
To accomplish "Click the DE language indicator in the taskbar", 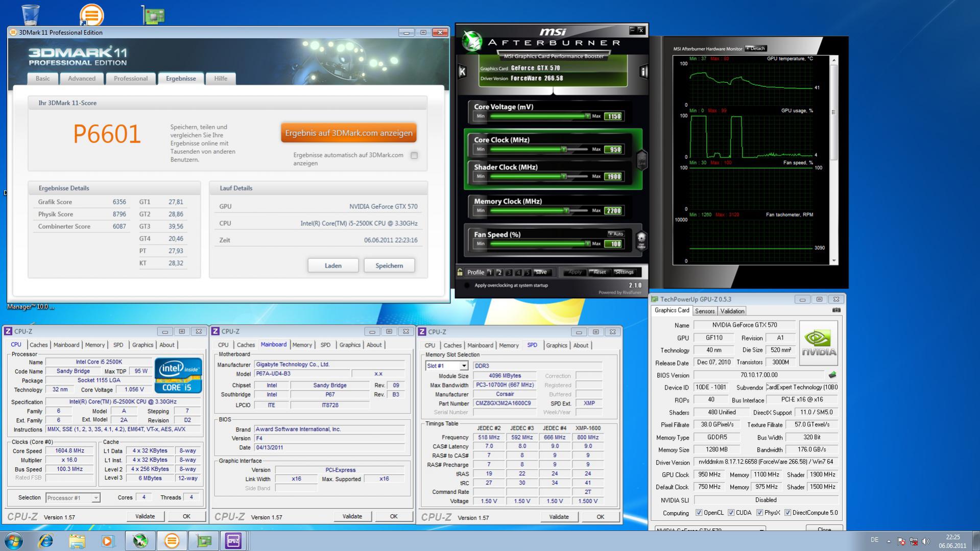I will pyautogui.click(x=874, y=540).
